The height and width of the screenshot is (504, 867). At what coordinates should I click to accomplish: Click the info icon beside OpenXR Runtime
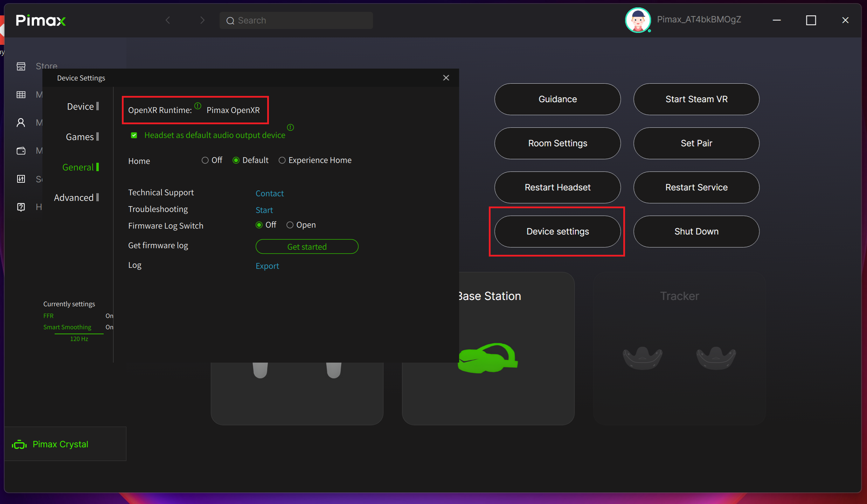pos(198,106)
